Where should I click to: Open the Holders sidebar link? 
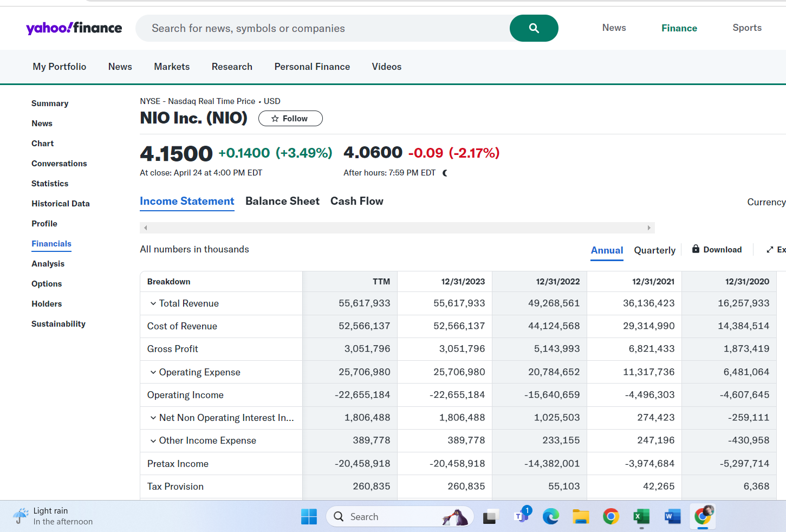point(47,304)
